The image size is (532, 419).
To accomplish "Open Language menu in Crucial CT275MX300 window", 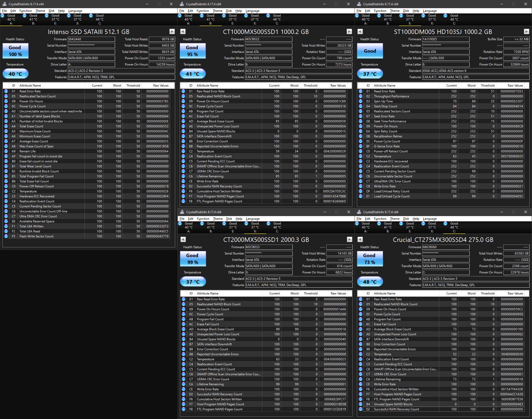I will click(x=430, y=219).
